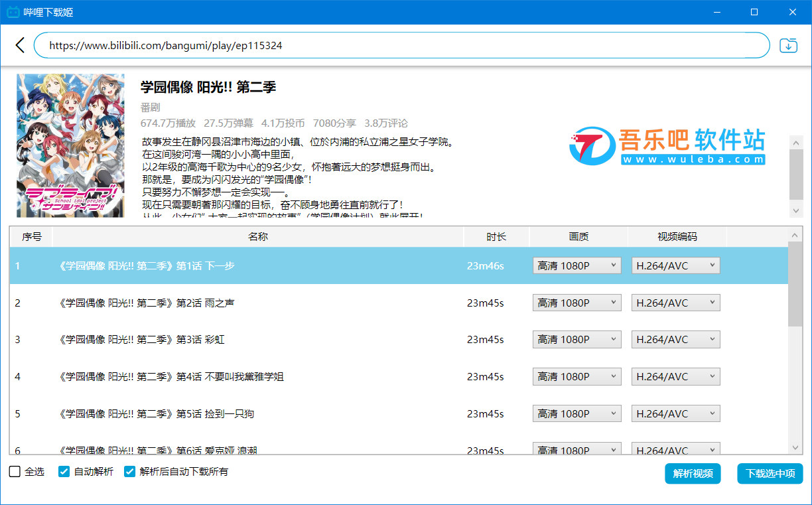Click the 番剧 category label
812x505 pixels.
tap(151, 108)
